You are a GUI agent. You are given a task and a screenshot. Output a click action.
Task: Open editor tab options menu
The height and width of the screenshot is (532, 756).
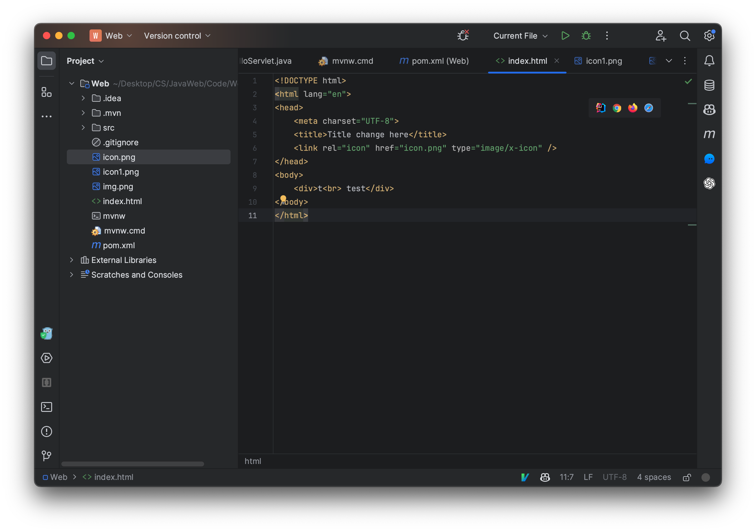pyautogui.click(x=685, y=61)
